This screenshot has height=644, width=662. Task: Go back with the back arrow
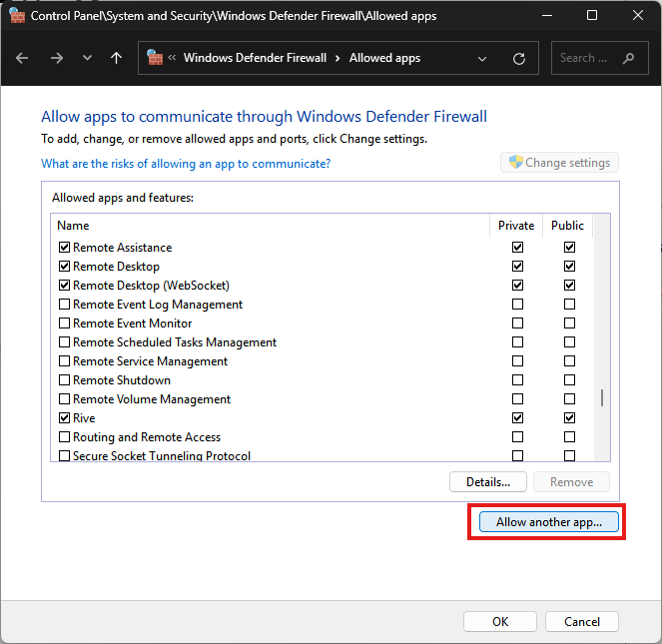22,58
